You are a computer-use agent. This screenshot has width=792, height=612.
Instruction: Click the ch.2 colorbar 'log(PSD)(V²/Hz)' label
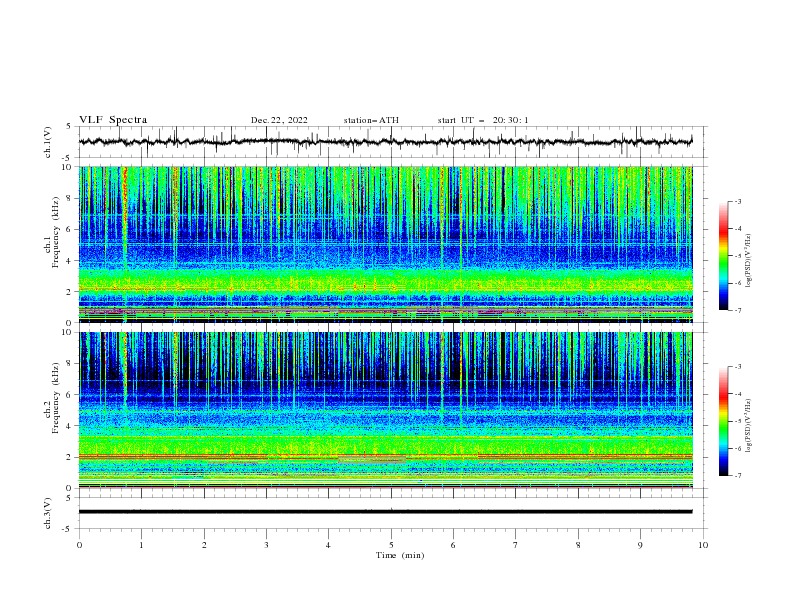pyautogui.click(x=748, y=426)
